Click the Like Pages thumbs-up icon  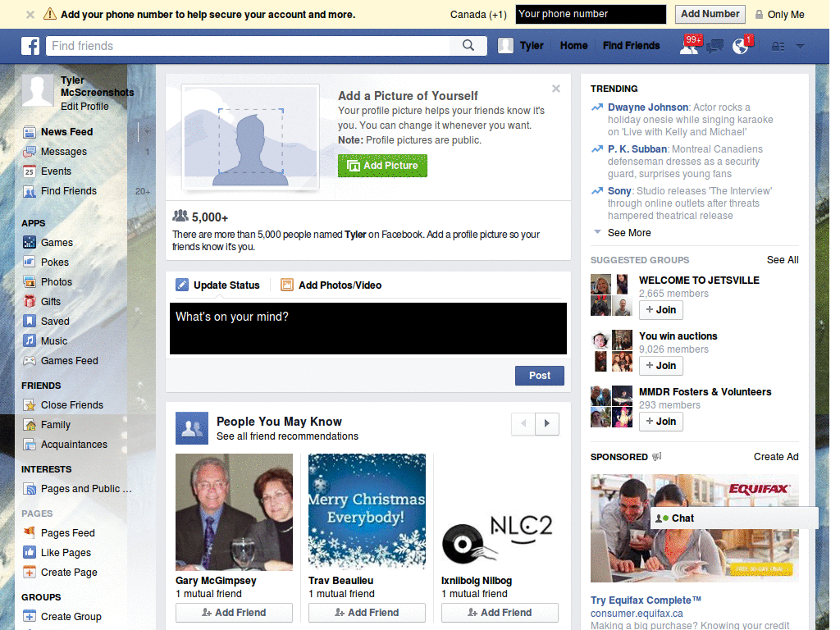30,552
